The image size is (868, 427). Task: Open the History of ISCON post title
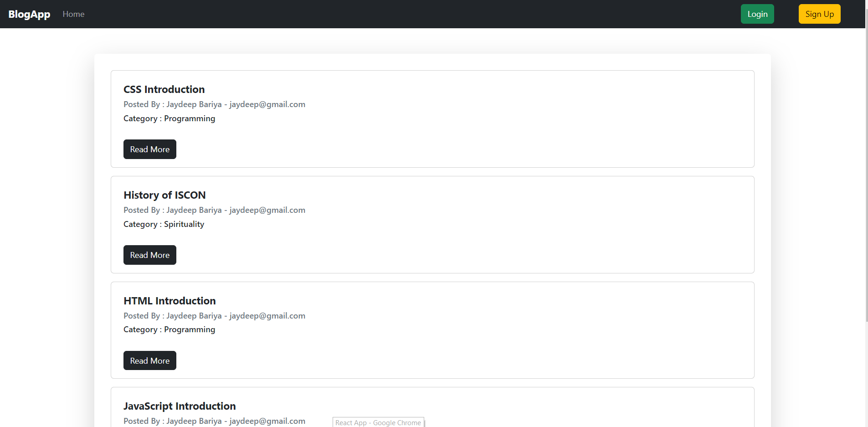pos(164,195)
